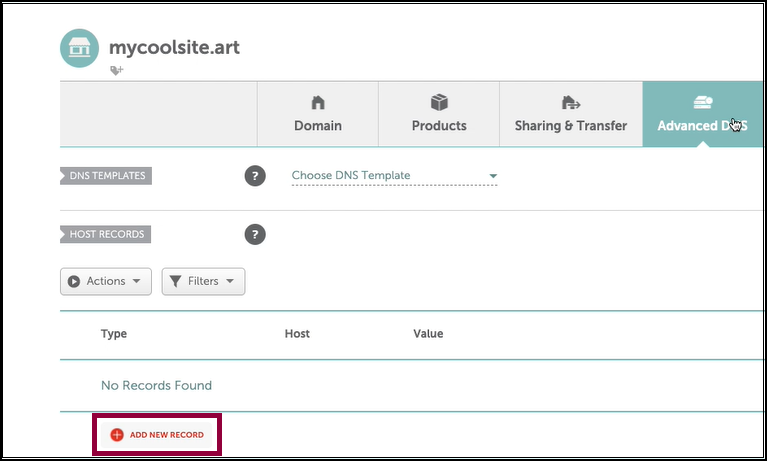Open the Actions dropdown menu
The image size is (767, 461).
point(106,281)
